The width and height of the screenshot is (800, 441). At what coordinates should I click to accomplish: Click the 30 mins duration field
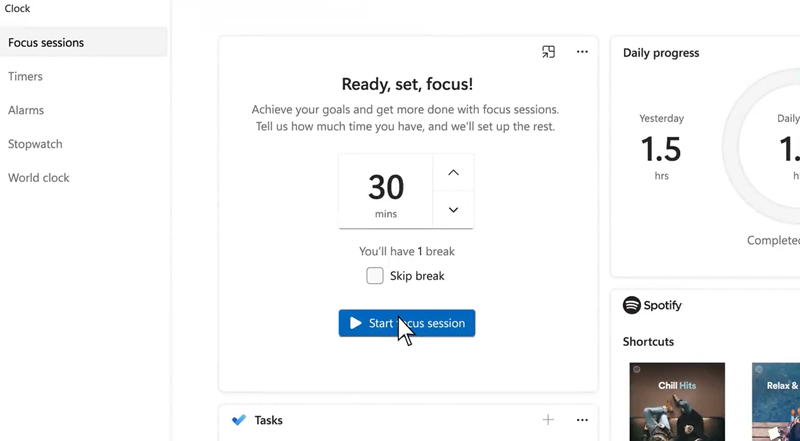(x=386, y=191)
